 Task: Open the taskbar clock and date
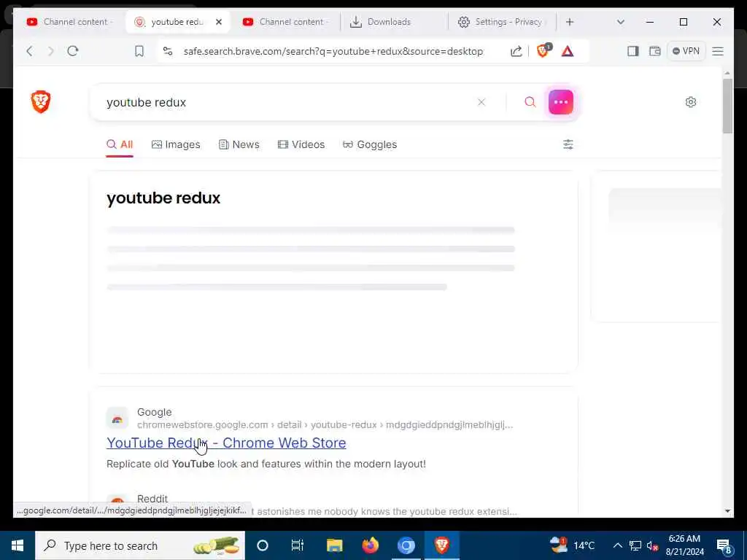(x=684, y=545)
